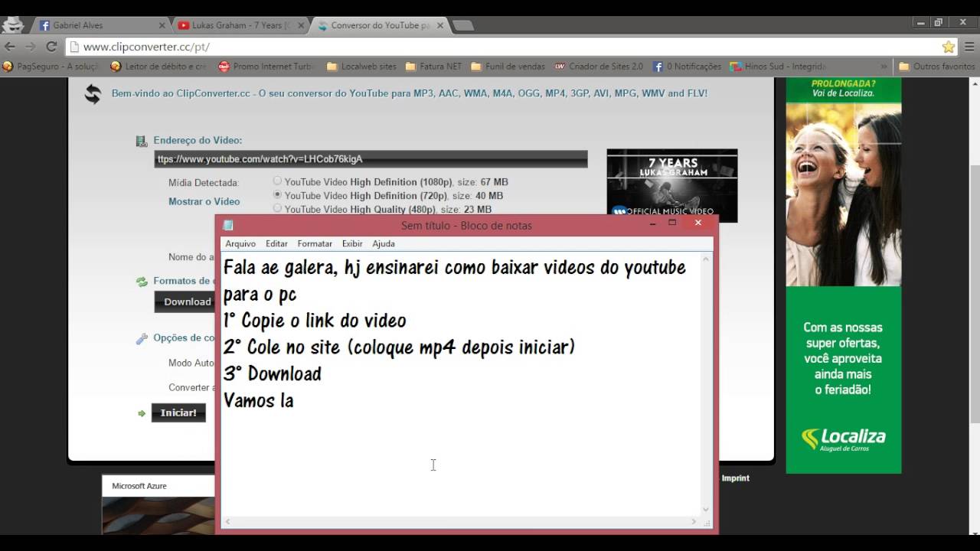Screen dimensions: 980x551
Task: Click the '3° Download' line in Notepad
Action: tap(273, 374)
